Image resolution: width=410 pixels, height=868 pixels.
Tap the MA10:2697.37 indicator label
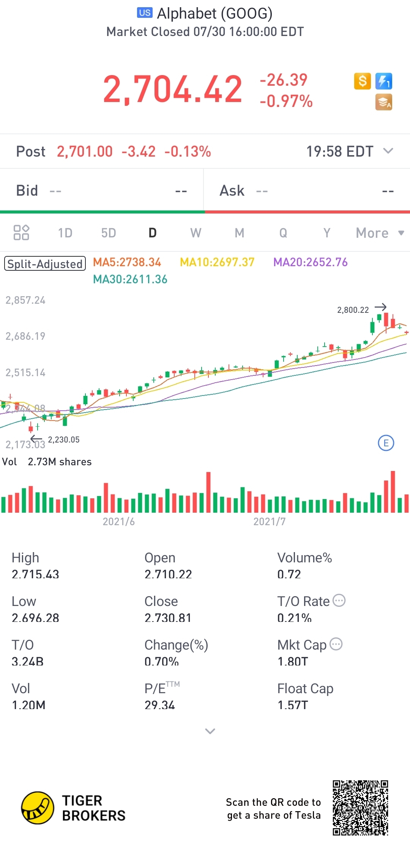click(217, 262)
